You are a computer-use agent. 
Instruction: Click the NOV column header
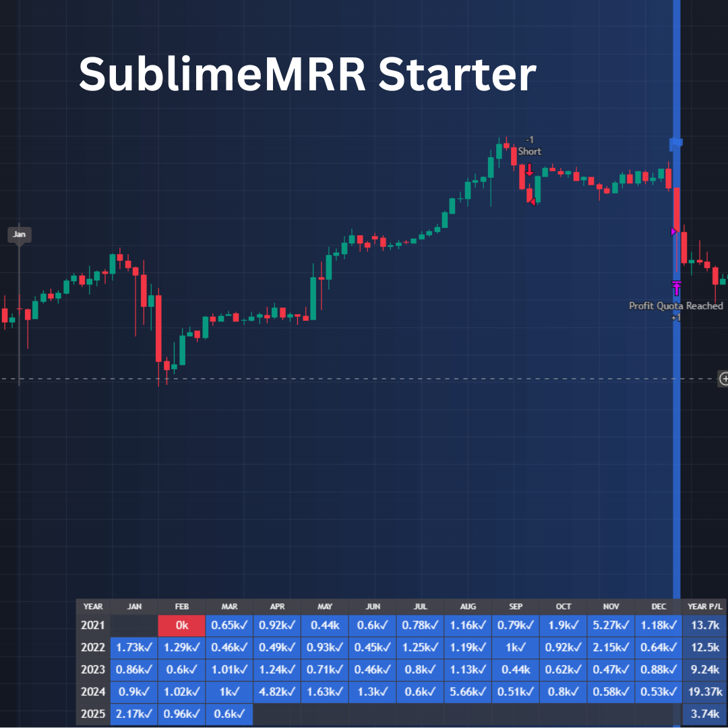(611, 607)
